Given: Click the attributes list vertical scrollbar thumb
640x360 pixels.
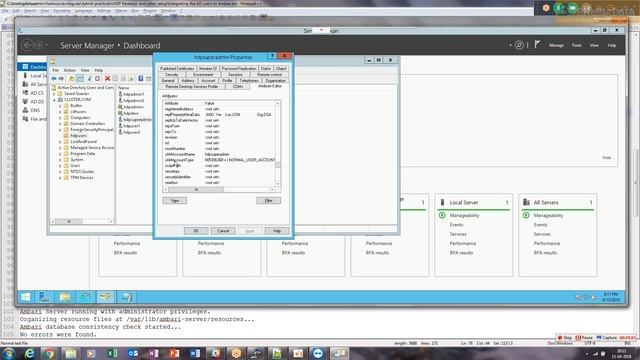Looking at the screenshot, I should (x=278, y=165).
